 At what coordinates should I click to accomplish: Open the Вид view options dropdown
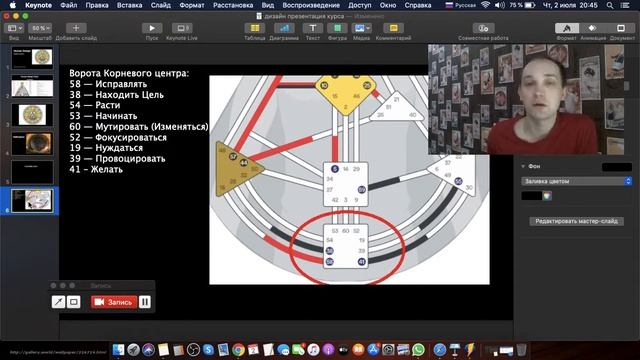point(15,28)
